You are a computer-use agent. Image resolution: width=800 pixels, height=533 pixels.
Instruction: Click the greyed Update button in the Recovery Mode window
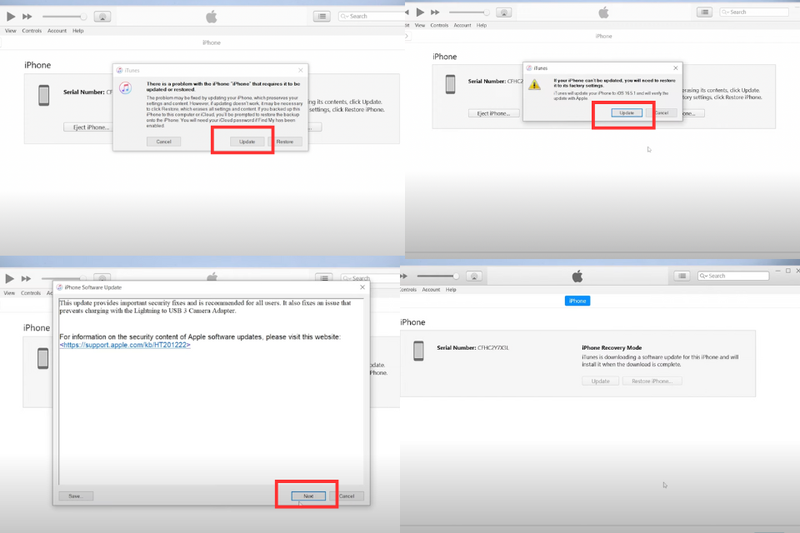pyautogui.click(x=601, y=381)
